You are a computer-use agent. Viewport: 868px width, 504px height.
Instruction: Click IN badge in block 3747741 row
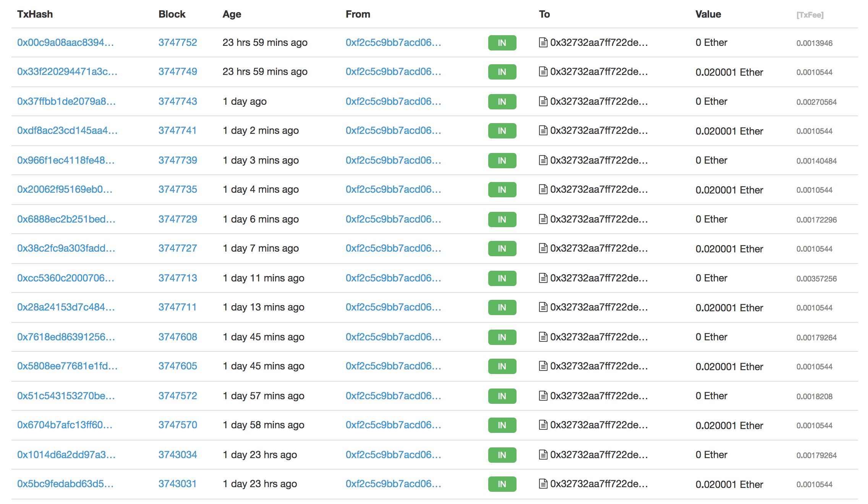(502, 131)
